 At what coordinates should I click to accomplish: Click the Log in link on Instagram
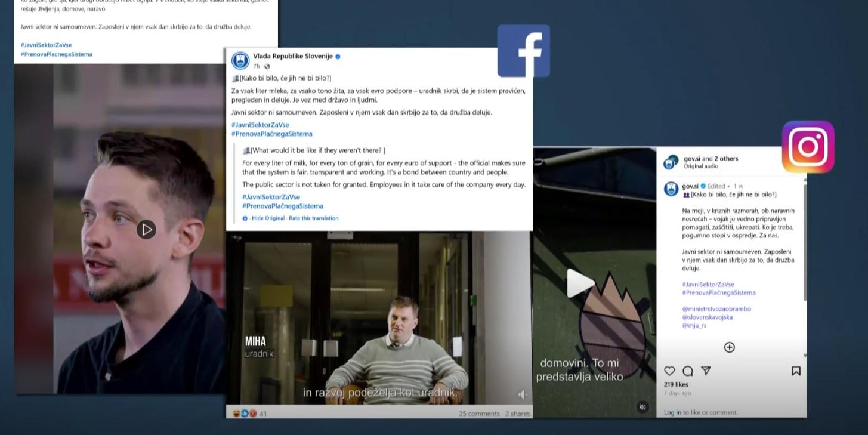[672, 412]
